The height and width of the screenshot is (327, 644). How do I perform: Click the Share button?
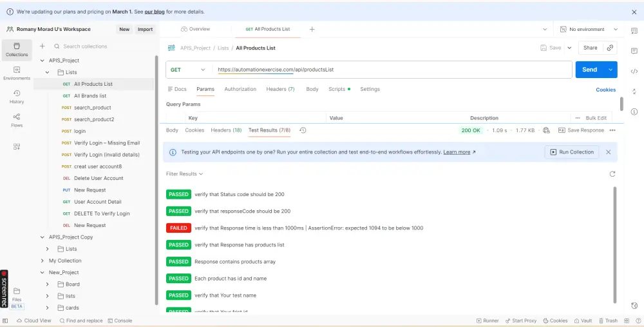(591, 48)
